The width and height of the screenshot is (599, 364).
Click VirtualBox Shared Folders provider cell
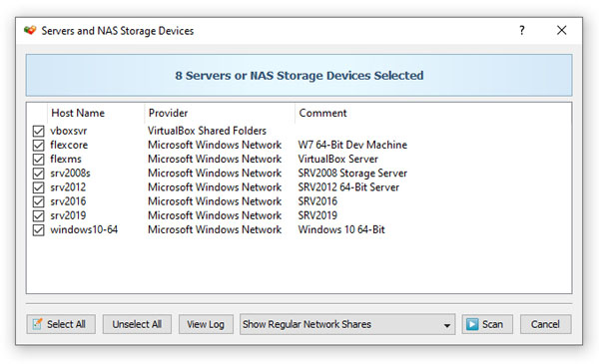(x=207, y=131)
